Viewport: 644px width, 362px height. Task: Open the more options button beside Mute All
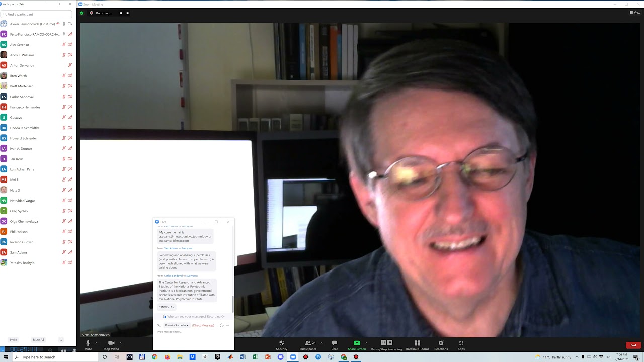click(x=61, y=340)
